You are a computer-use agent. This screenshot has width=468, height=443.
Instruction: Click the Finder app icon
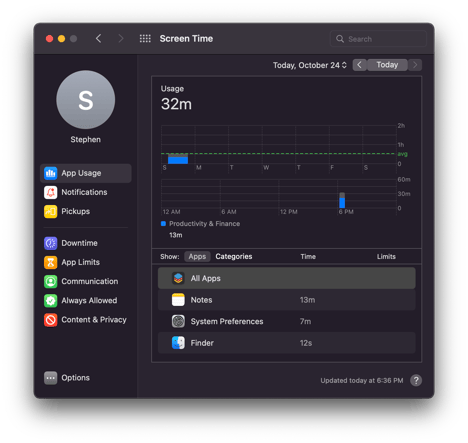pos(178,343)
